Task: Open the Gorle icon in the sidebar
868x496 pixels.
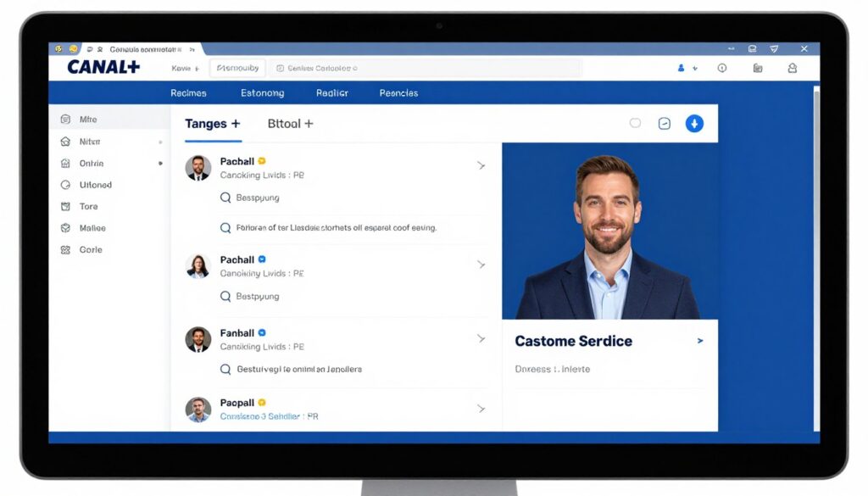Action: [65, 249]
